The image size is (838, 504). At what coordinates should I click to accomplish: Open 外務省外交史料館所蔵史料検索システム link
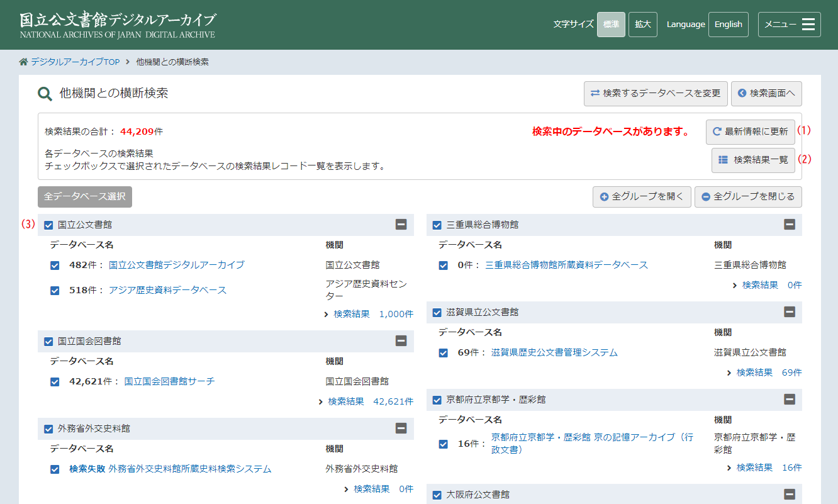pos(190,469)
